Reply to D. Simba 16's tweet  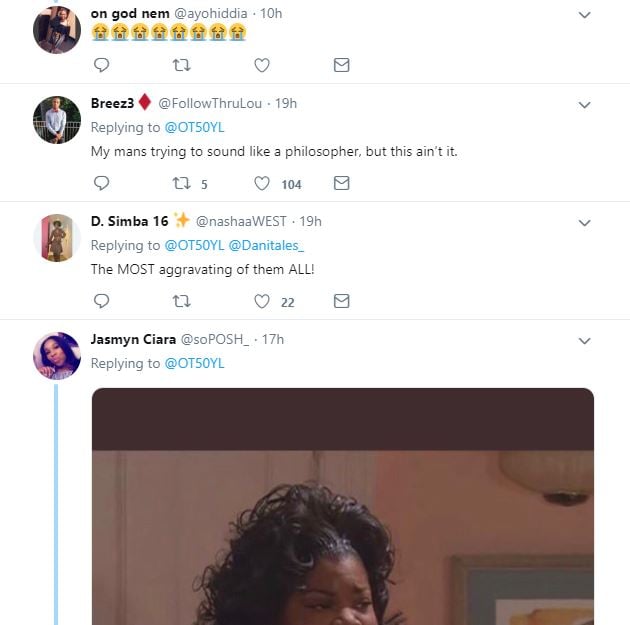coord(101,301)
